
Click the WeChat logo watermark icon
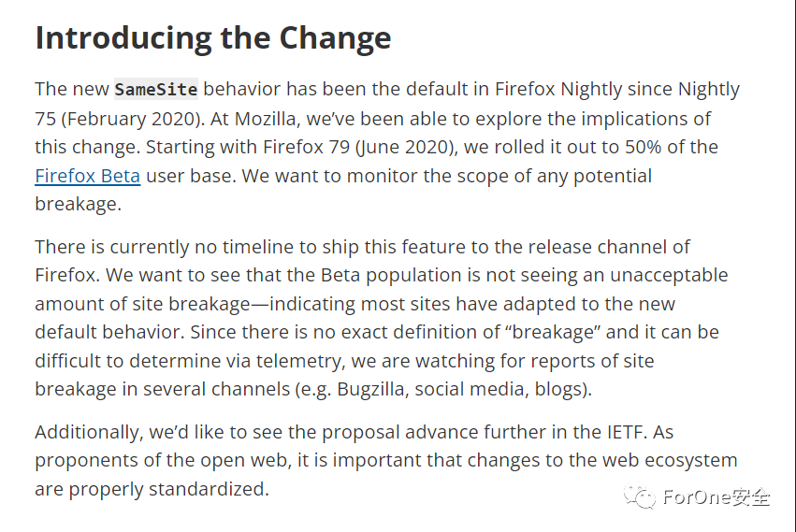pos(640,496)
